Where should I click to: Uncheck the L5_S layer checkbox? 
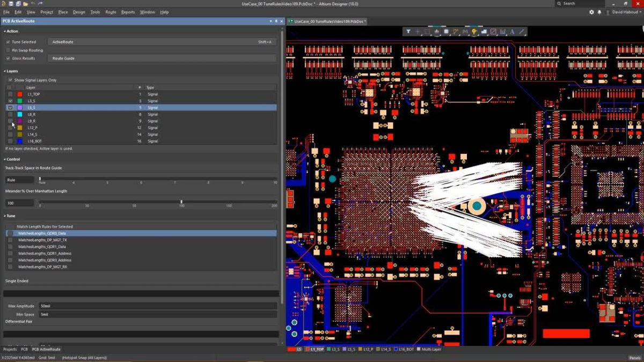click(x=10, y=107)
